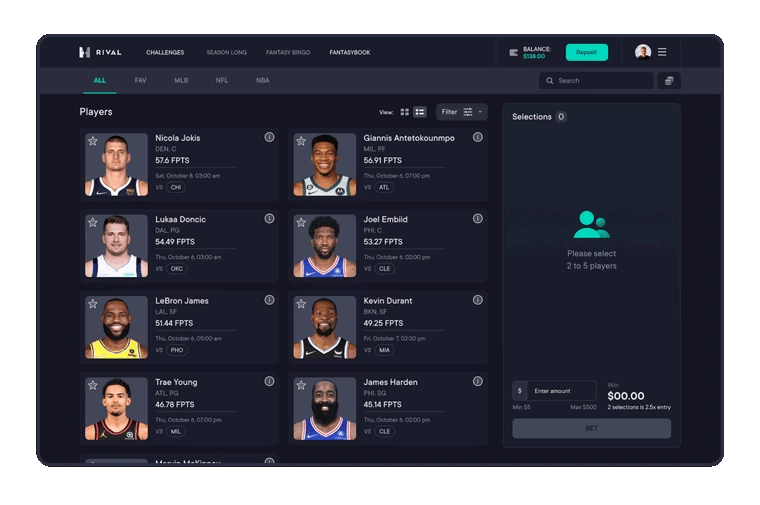Viewport: 760px width, 505px height.
Task: Select the MLB tab
Action: click(x=181, y=80)
